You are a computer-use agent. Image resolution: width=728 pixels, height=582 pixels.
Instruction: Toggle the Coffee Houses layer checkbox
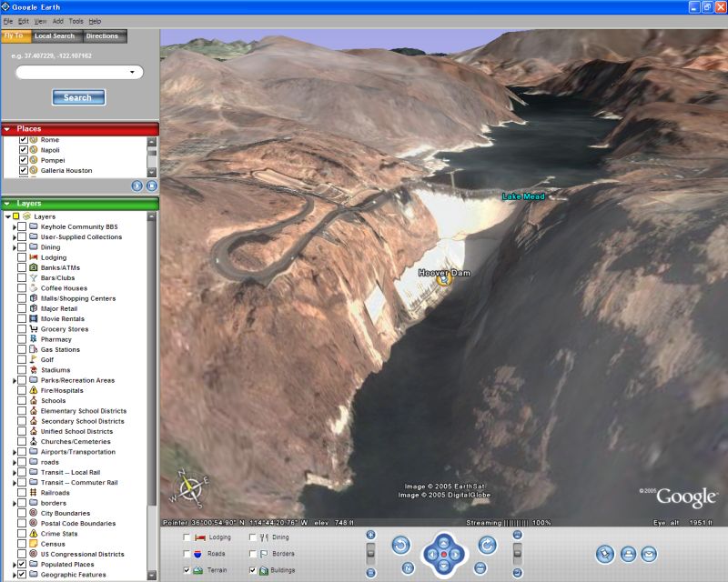pos(22,288)
